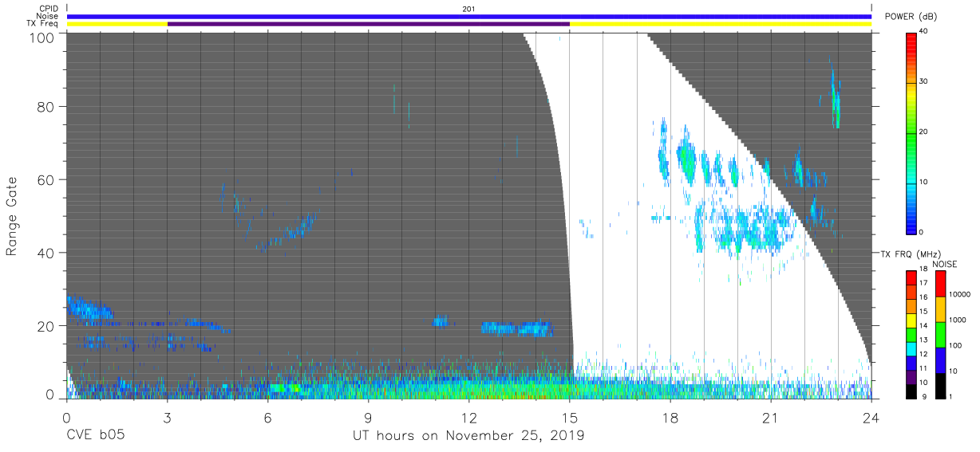The width and height of the screenshot is (980, 452).
Task: Select the 14 label on the TX frequency legend
Action: point(925,325)
